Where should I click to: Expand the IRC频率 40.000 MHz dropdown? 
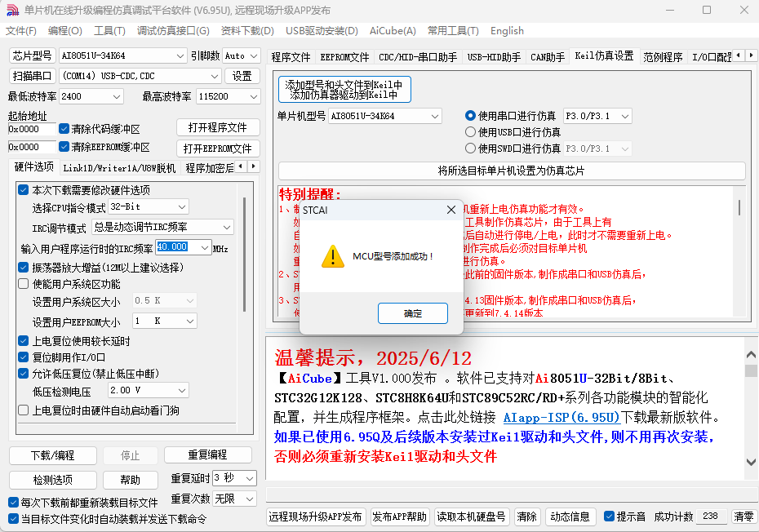205,247
